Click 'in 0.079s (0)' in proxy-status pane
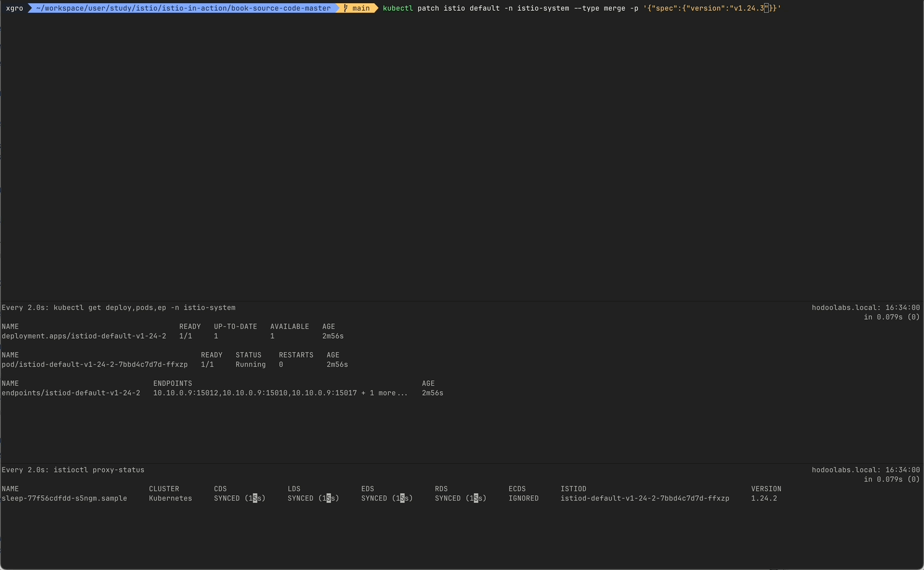The width and height of the screenshot is (924, 570). pyautogui.click(x=892, y=480)
